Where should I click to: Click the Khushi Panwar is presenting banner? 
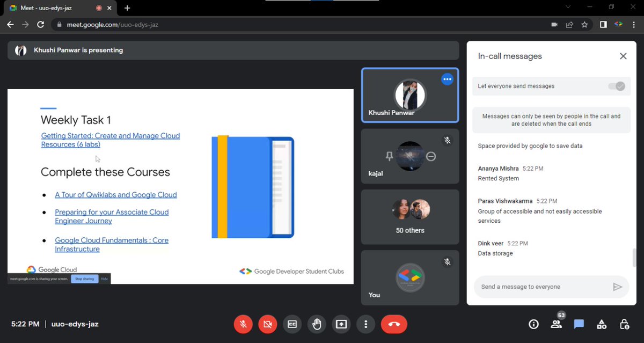click(x=233, y=50)
